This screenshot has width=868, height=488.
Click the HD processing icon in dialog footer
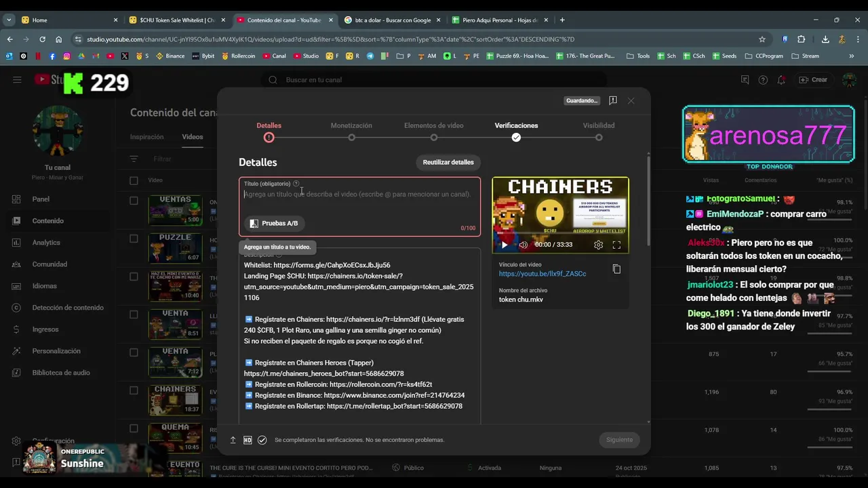click(248, 440)
